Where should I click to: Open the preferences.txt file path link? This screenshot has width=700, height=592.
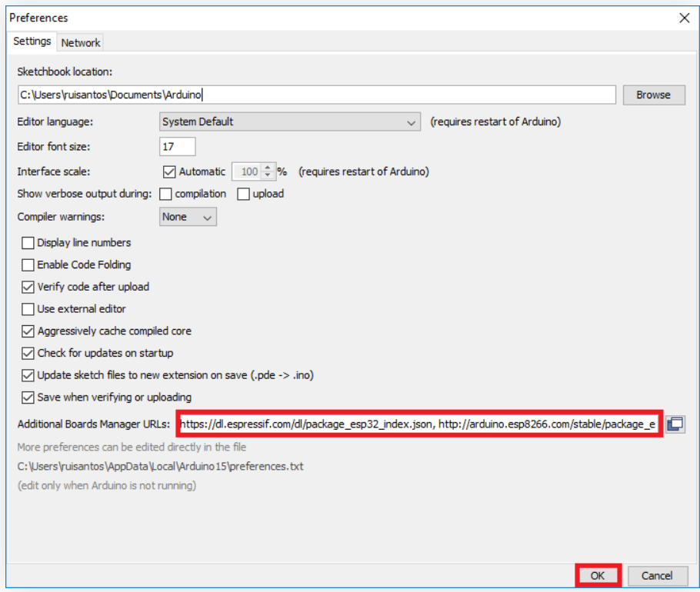pos(160,467)
